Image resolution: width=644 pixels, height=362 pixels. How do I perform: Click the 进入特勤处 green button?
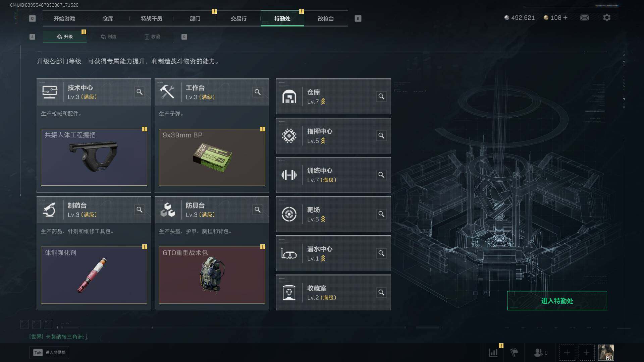[557, 301]
